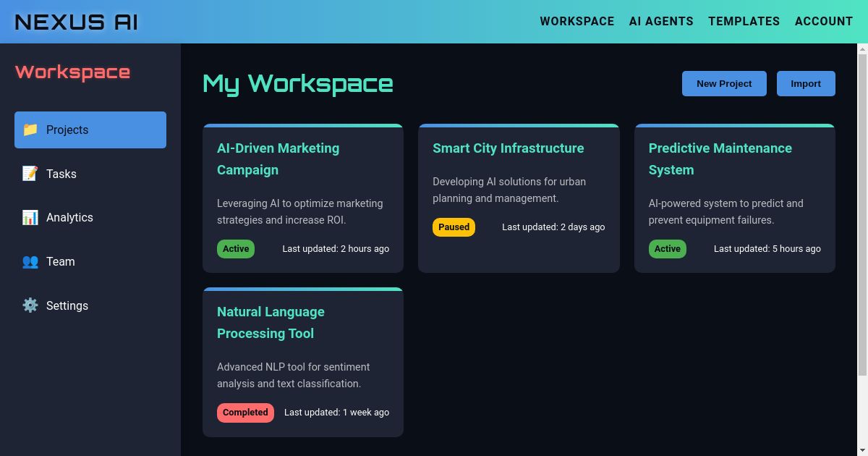Toggle the Completed badge on NLP Tool card

pyautogui.click(x=245, y=413)
